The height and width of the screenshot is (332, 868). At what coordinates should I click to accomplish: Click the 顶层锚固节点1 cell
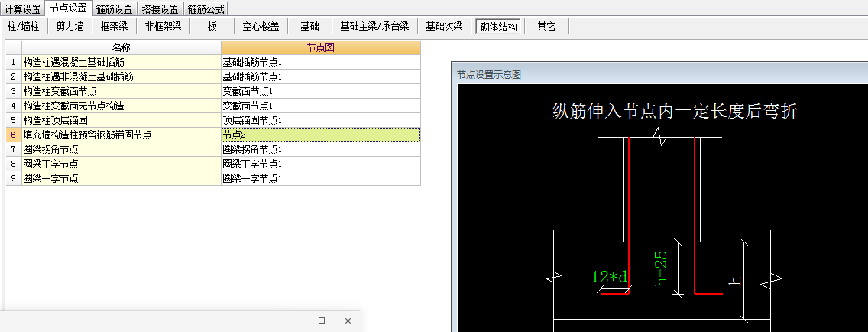point(320,120)
